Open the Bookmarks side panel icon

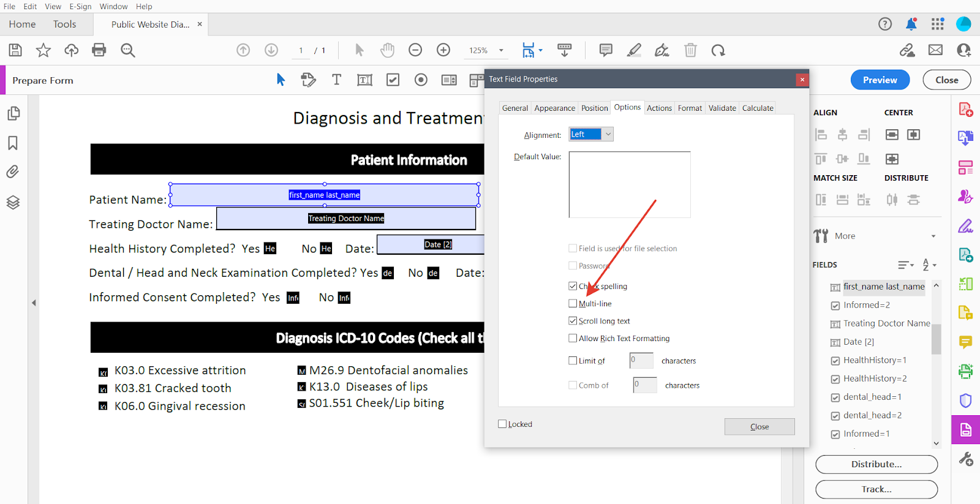[13, 143]
